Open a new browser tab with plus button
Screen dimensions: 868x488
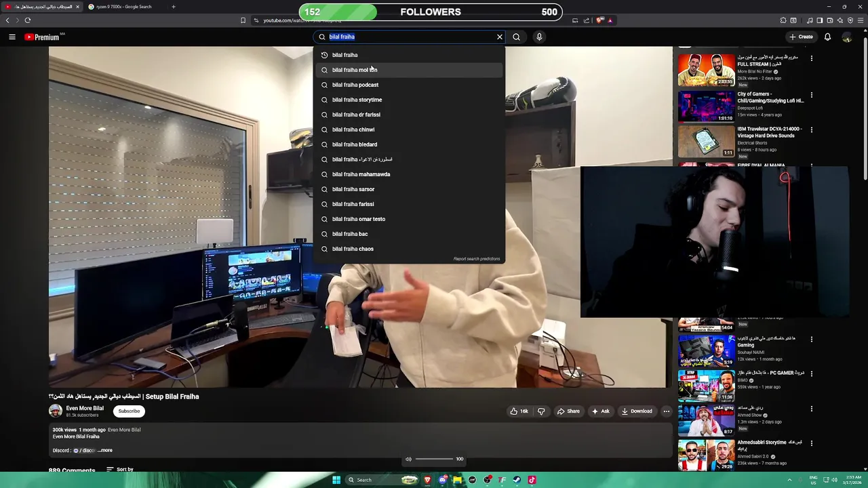pyautogui.click(x=173, y=7)
